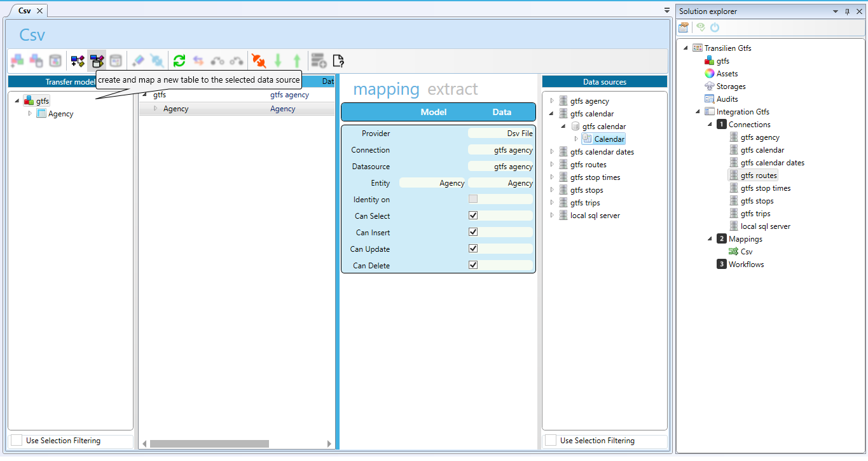Screen dimensions: 868x461
Task: Expand the Calendar table node
Action: [x=576, y=139]
